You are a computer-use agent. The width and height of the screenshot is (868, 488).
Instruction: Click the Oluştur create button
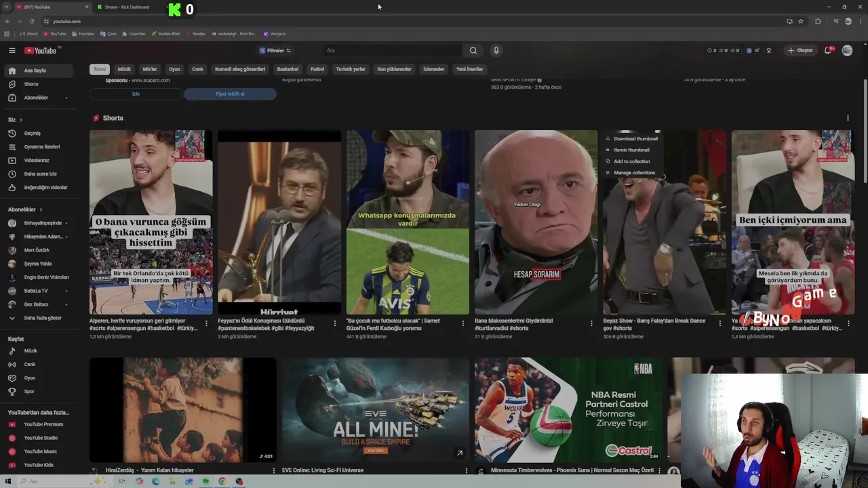pos(800,50)
